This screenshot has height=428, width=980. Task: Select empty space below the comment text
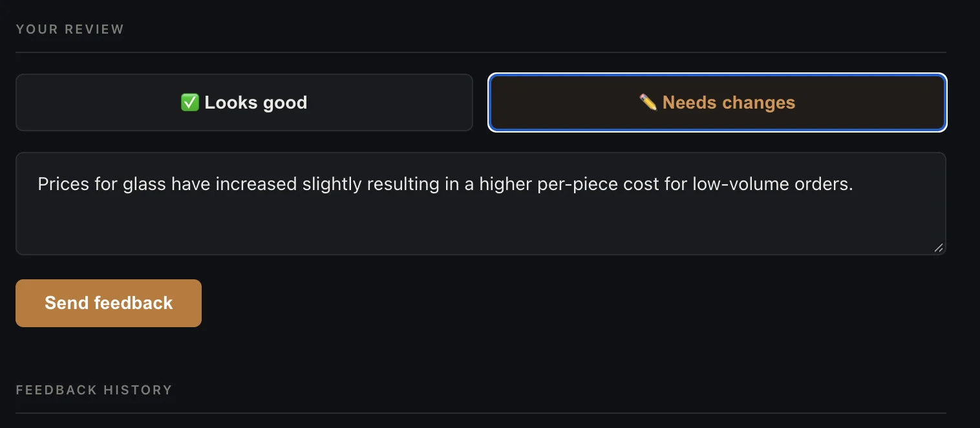coord(481,224)
